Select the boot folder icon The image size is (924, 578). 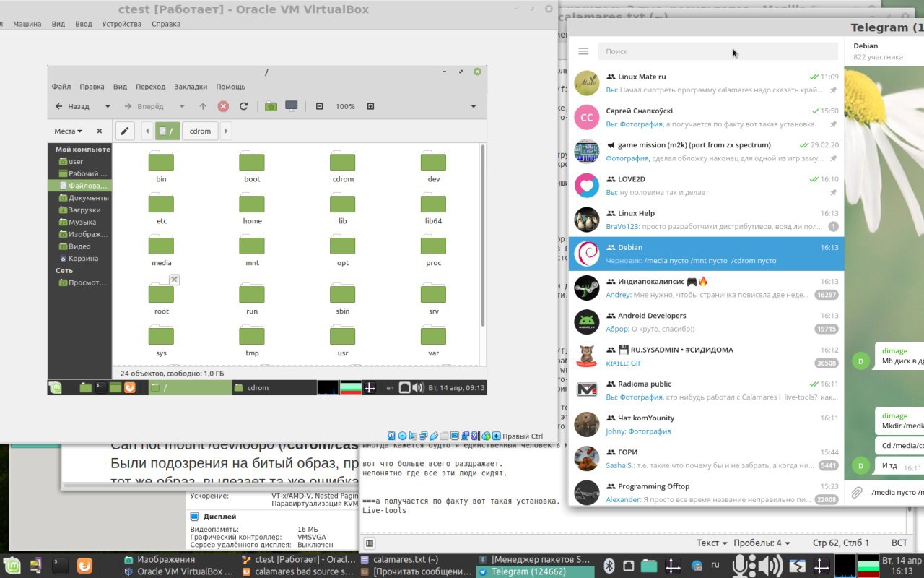pyautogui.click(x=252, y=161)
